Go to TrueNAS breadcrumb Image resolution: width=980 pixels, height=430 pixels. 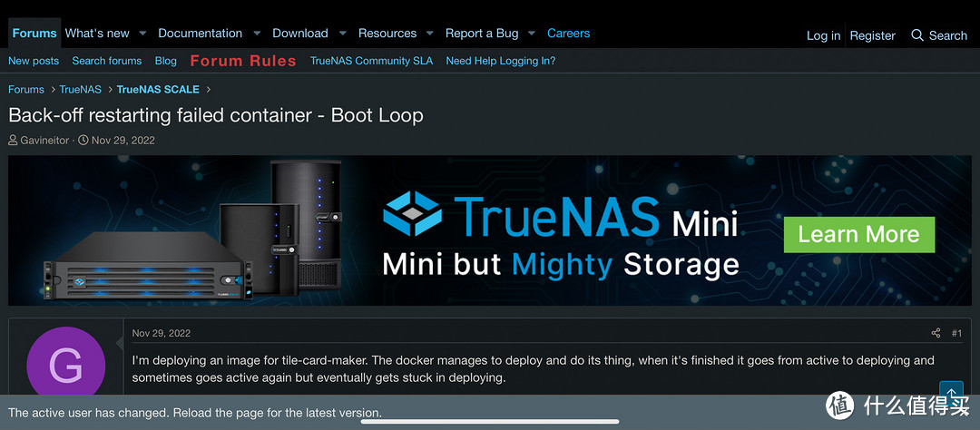click(x=80, y=90)
